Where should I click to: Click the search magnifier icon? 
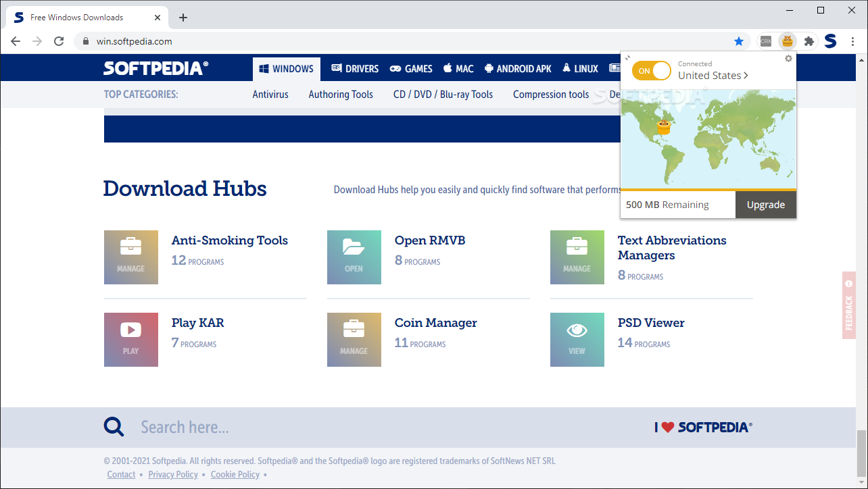[x=114, y=427]
